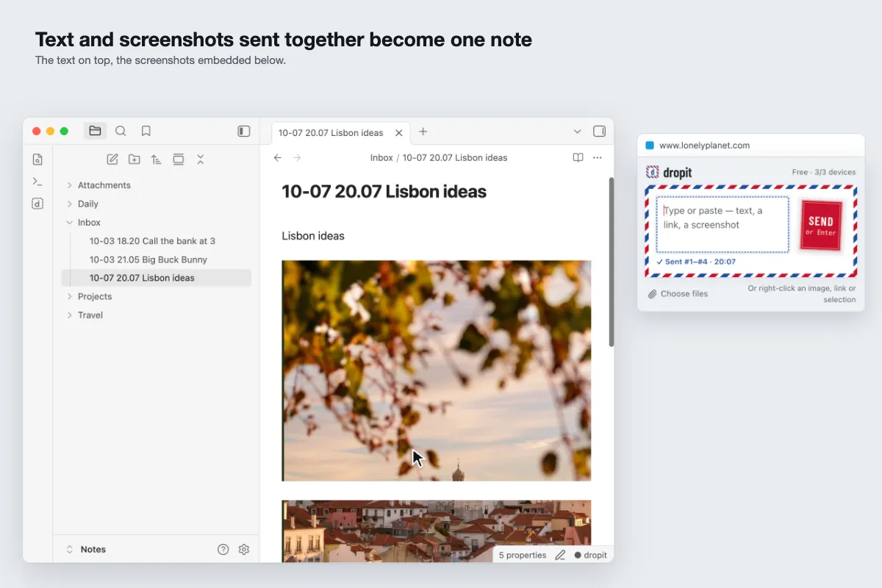Image resolution: width=882 pixels, height=588 pixels.
Task: Click the lonelyplanet.com favicon
Action: coord(650,146)
